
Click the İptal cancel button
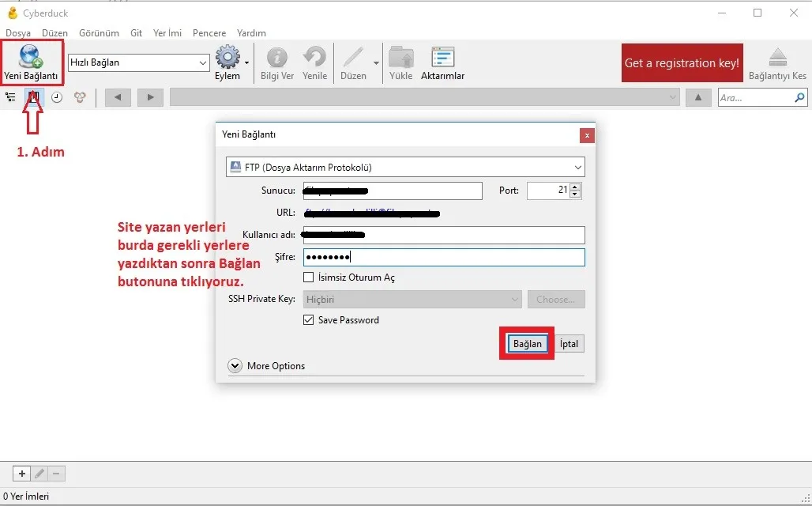coord(570,344)
